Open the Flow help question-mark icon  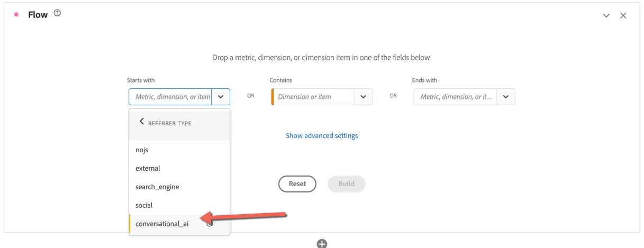pos(57,13)
